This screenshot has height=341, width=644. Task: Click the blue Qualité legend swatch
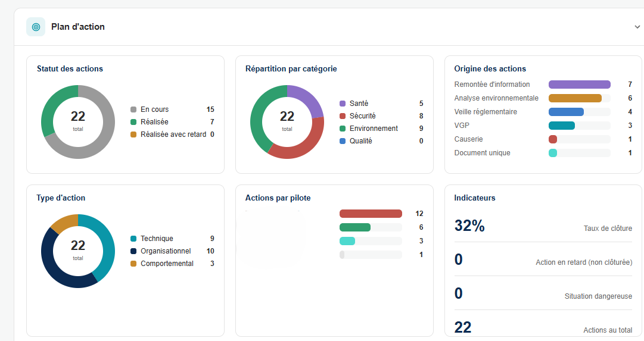tap(343, 141)
